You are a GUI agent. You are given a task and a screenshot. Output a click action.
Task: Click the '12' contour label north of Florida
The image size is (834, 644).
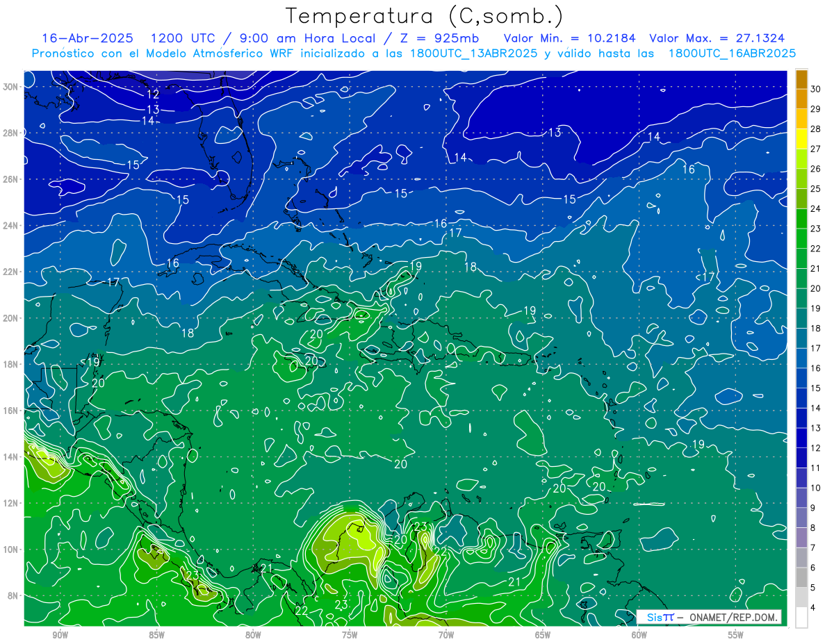153,94
